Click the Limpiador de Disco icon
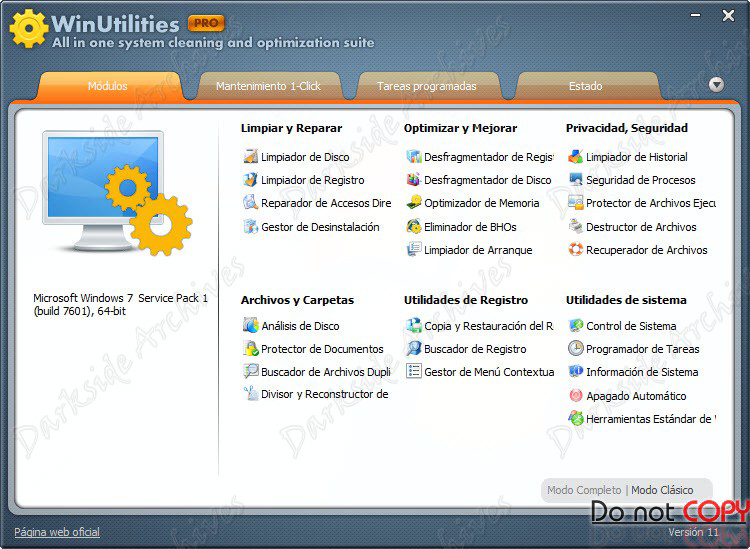 coord(251,156)
